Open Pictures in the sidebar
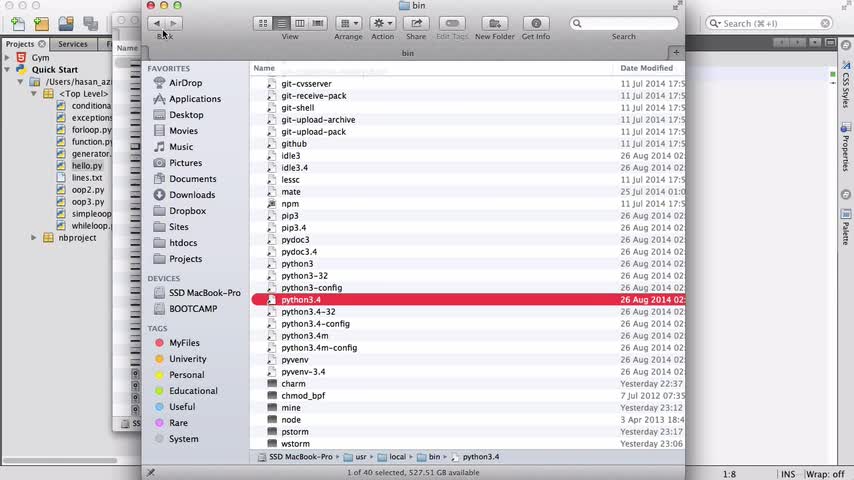Viewport: 854px width, 480px height. click(x=185, y=163)
